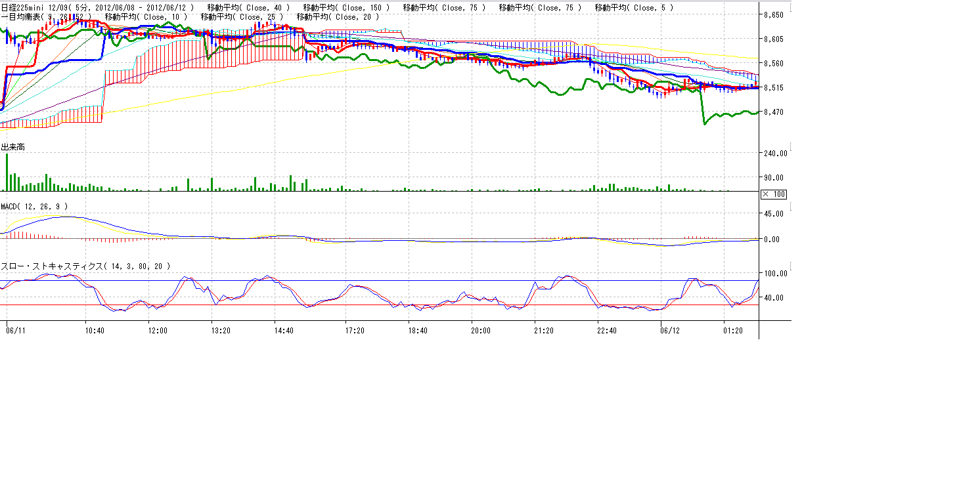The width and height of the screenshot is (980, 504).
Task: Select the 移動平均 (Close, 40) legend label
Action: click(248, 7)
